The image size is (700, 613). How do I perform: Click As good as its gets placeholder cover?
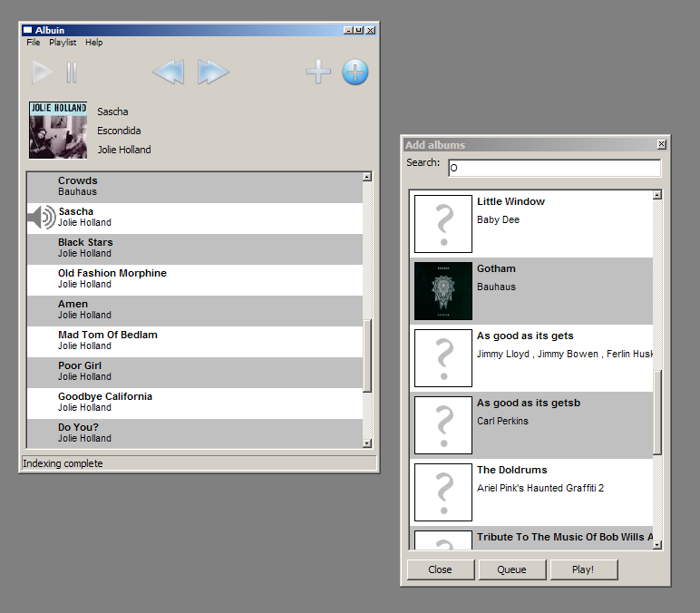(x=442, y=358)
